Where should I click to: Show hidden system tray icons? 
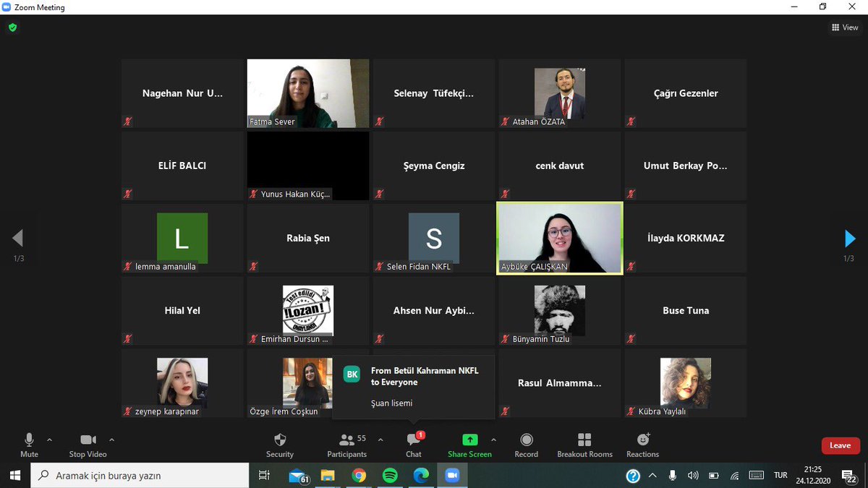[x=653, y=476]
